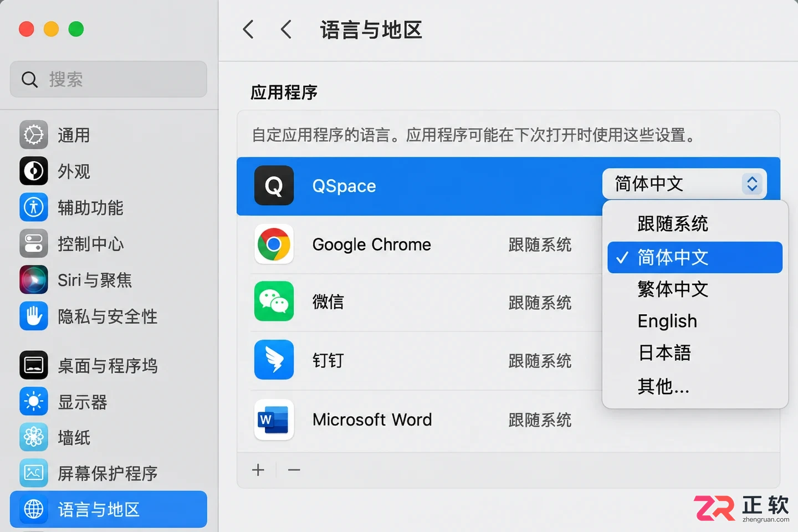This screenshot has height=532, width=798.
Task: Click the second back chevron beside title
Action: (x=286, y=29)
